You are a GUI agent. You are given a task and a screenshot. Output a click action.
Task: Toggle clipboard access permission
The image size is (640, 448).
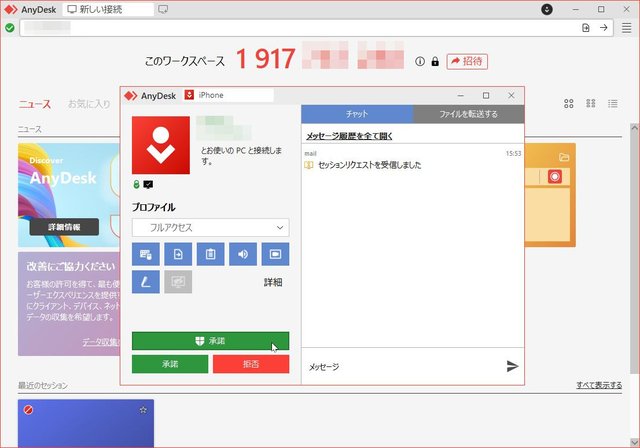point(211,254)
